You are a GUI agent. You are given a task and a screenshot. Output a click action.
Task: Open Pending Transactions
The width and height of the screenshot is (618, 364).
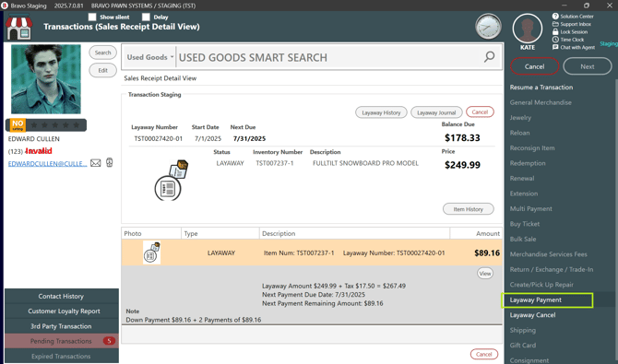(x=61, y=341)
